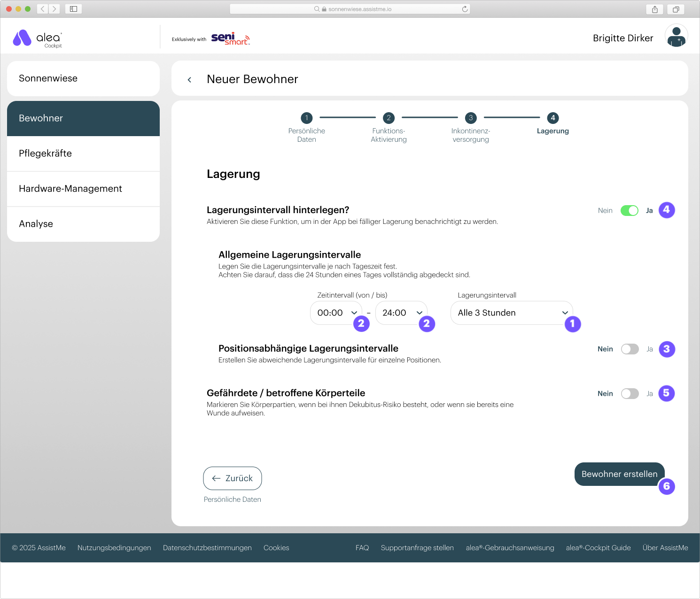The width and height of the screenshot is (700, 599).
Task: Open Pflegekräfte in the sidebar
Action: (x=83, y=154)
